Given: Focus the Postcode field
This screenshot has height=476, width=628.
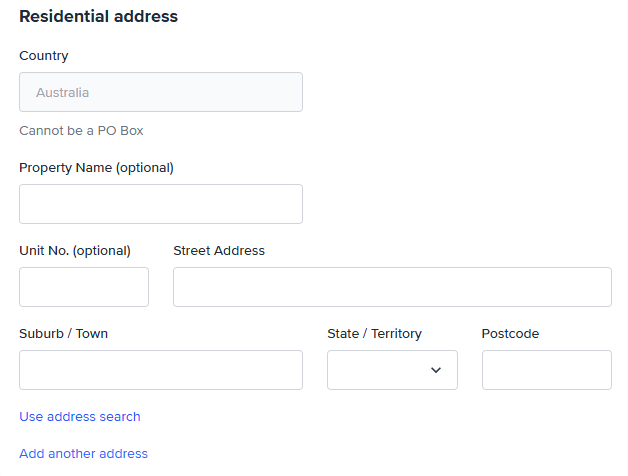Looking at the screenshot, I should click(546, 370).
